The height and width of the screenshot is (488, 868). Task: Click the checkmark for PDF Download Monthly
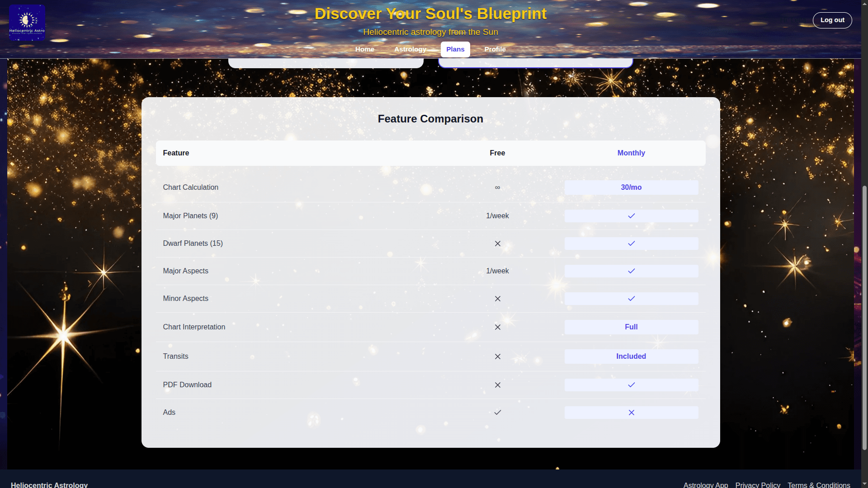tap(631, 385)
